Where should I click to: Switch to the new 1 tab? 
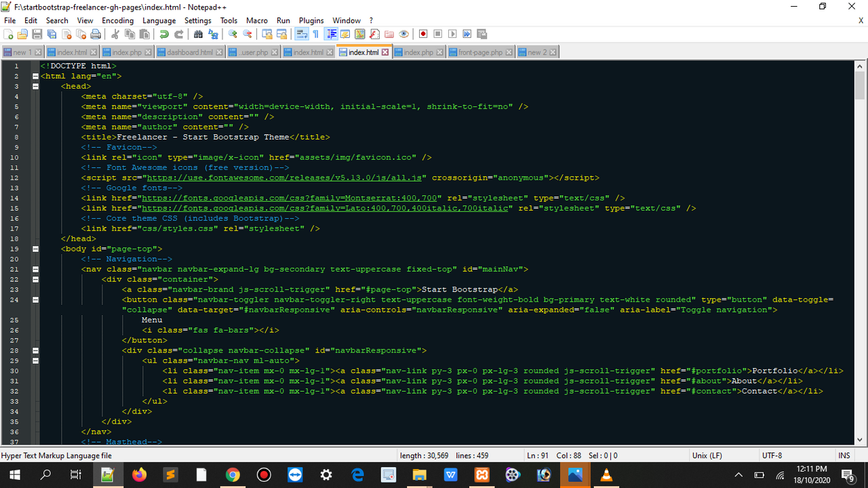[22, 52]
